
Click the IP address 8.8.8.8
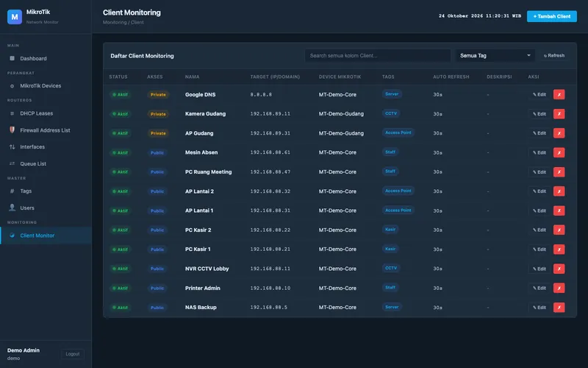(x=261, y=95)
